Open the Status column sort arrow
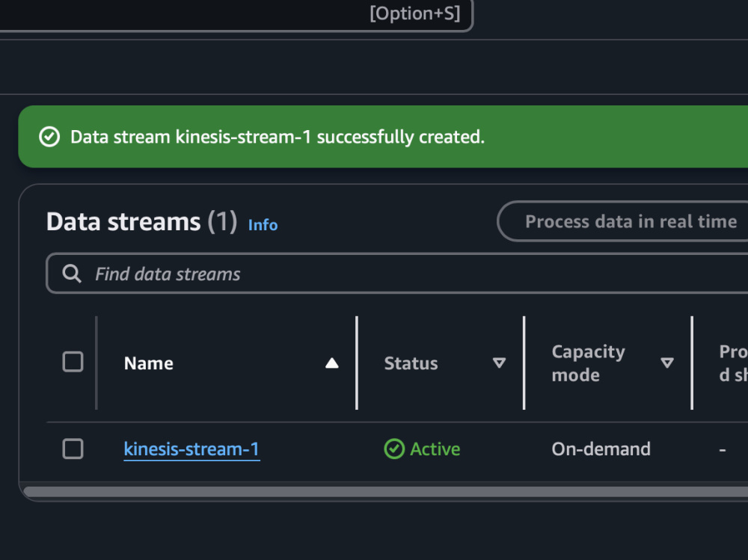 coord(499,363)
